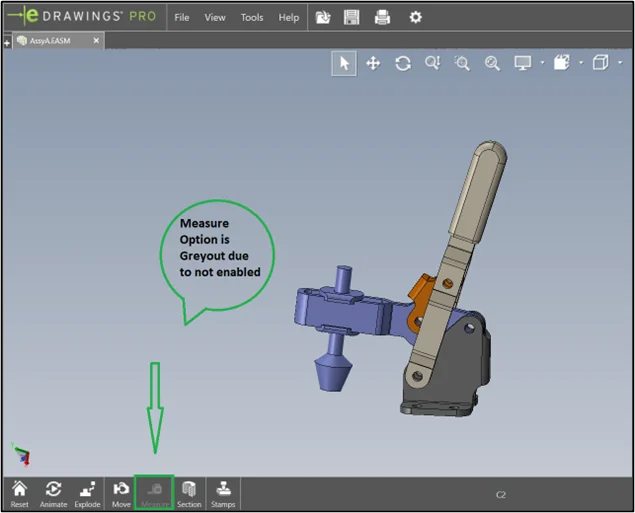The image size is (635, 513).
Task: Open the Tools menu
Action: point(252,17)
